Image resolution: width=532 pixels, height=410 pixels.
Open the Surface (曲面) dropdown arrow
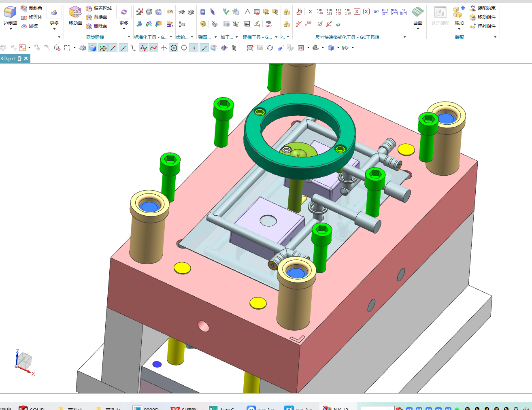418,29
